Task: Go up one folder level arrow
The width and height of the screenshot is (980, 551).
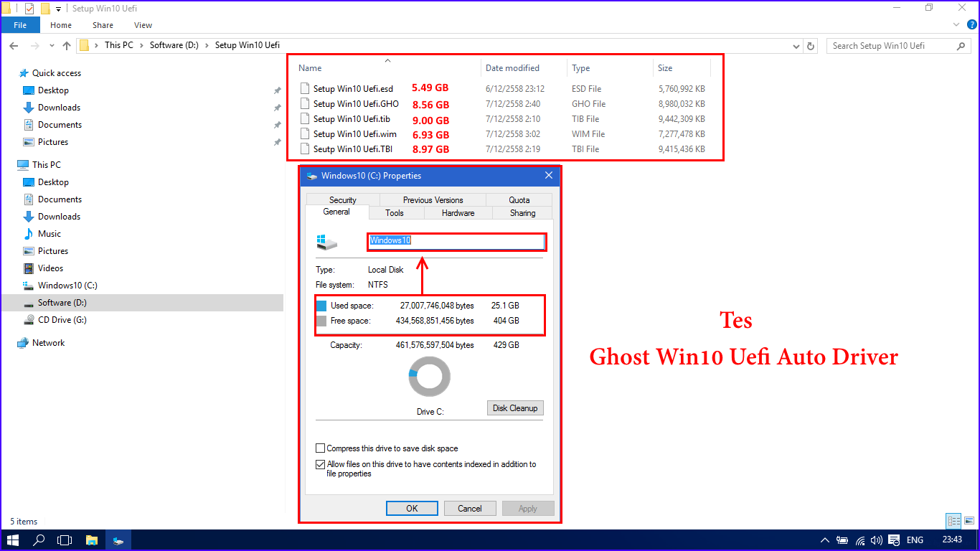Action: coord(67,46)
